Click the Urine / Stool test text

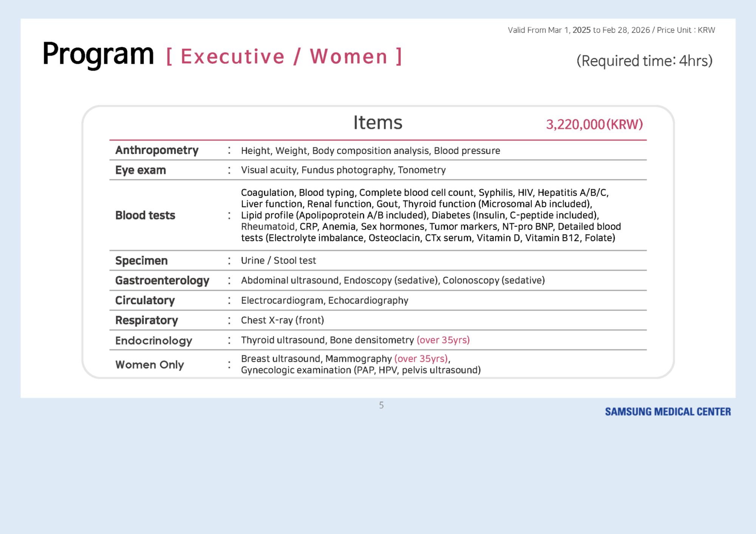coord(278,261)
